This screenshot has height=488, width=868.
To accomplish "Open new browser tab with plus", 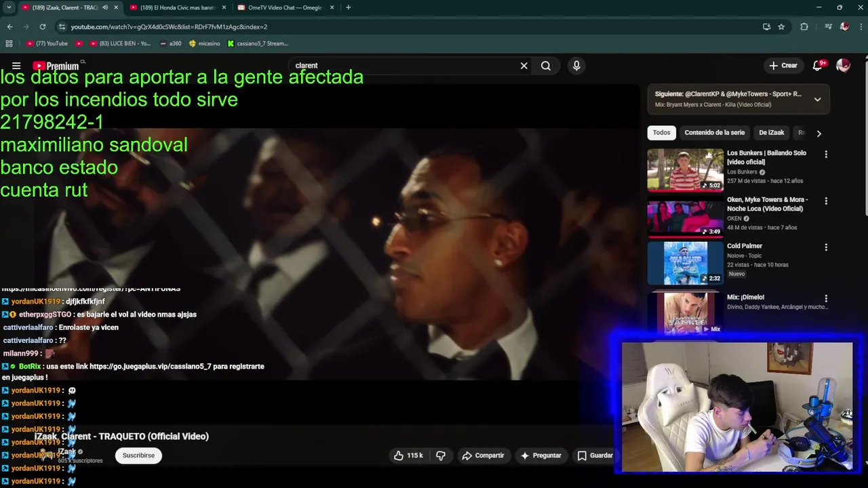I will point(348,7).
